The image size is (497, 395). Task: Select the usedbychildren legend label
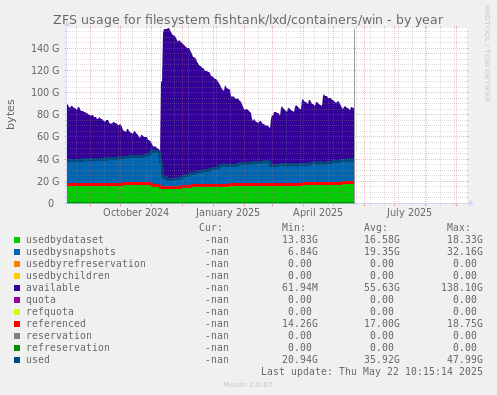point(68,276)
